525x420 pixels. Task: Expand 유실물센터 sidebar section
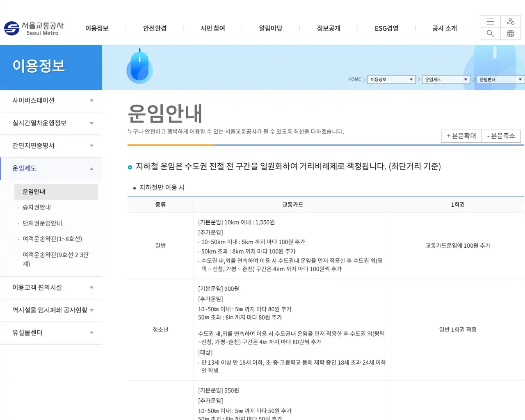coord(51,333)
